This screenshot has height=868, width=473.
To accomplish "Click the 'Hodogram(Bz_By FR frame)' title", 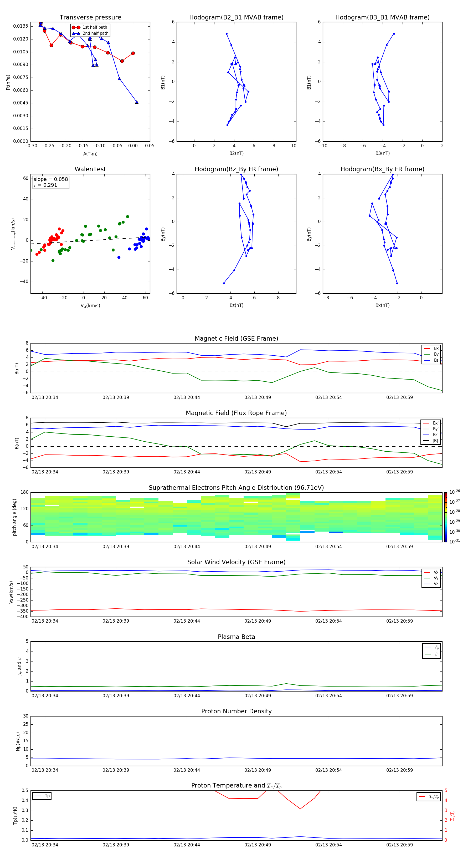I will coord(236,169).
